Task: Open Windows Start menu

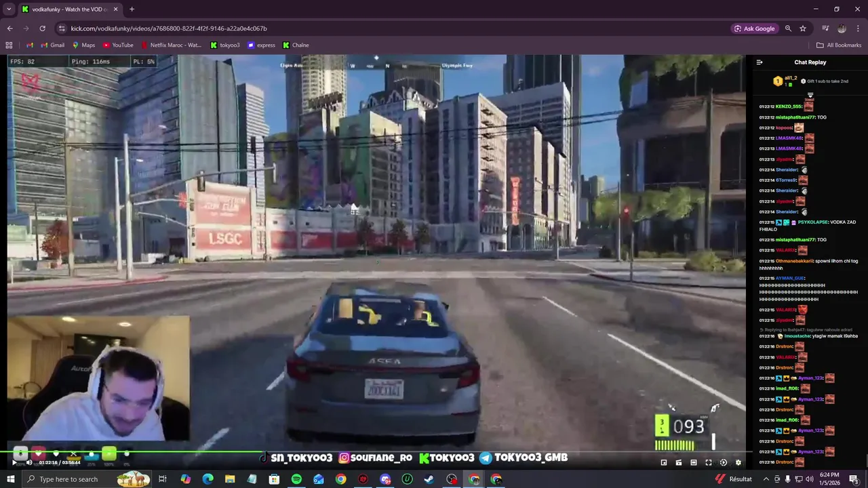Action: coord(10,479)
